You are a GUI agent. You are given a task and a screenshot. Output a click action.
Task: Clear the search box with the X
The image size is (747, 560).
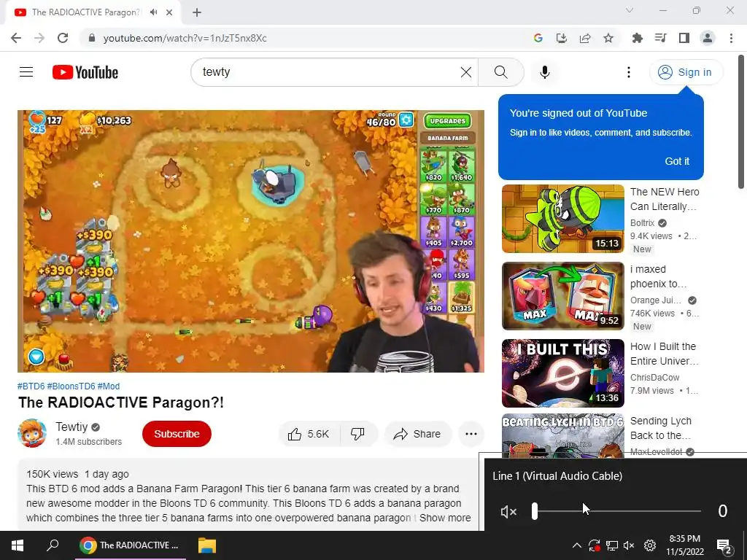click(x=466, y=72)
